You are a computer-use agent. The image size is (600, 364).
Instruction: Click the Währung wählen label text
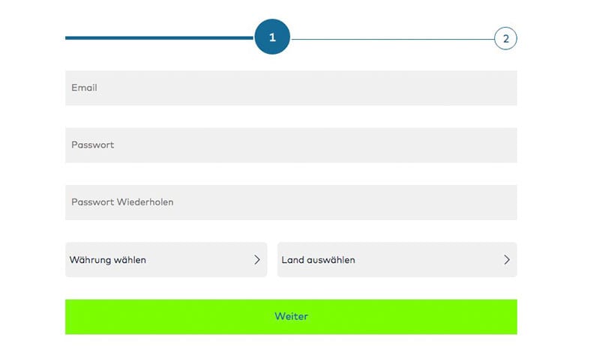108,260
